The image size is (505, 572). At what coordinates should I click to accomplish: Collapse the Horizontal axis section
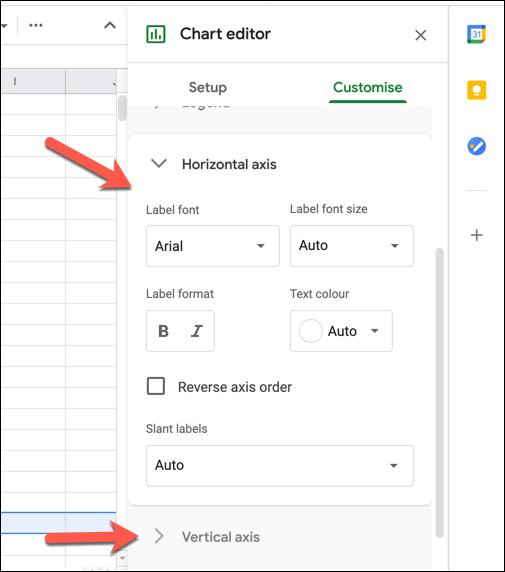coord(159,164)
